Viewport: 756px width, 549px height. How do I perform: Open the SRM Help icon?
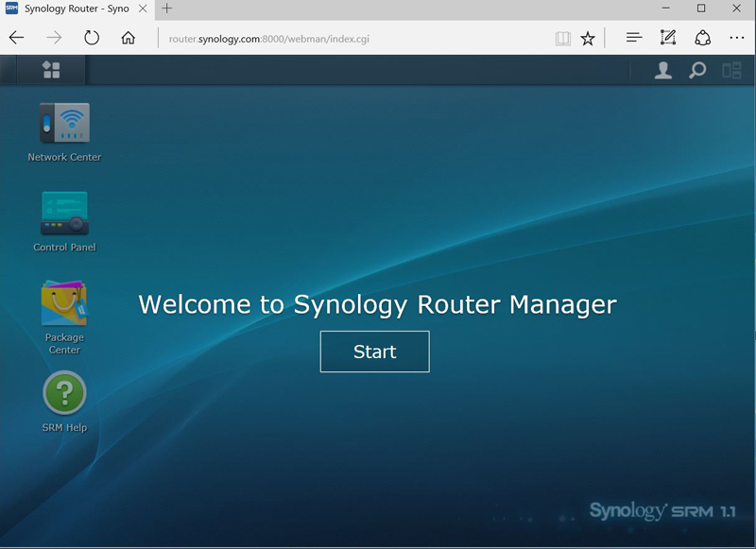tap(64, 393)
